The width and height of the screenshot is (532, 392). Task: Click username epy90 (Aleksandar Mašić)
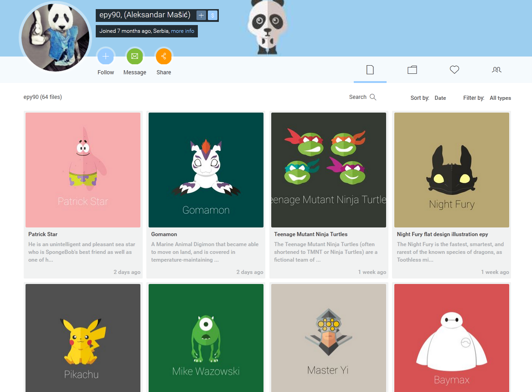(x=145, y=15)
